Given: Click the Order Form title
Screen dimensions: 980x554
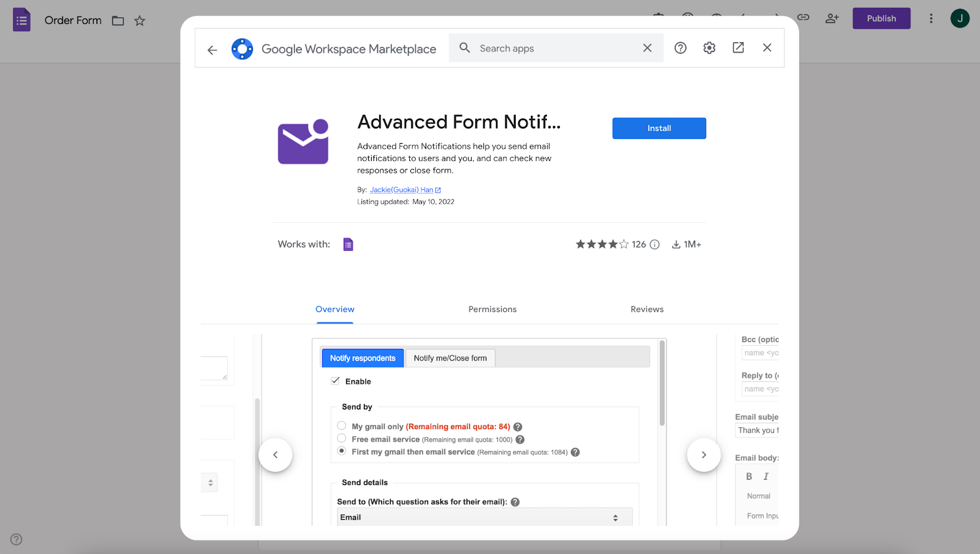Looking at the screenshot, I should pos(73,20).
